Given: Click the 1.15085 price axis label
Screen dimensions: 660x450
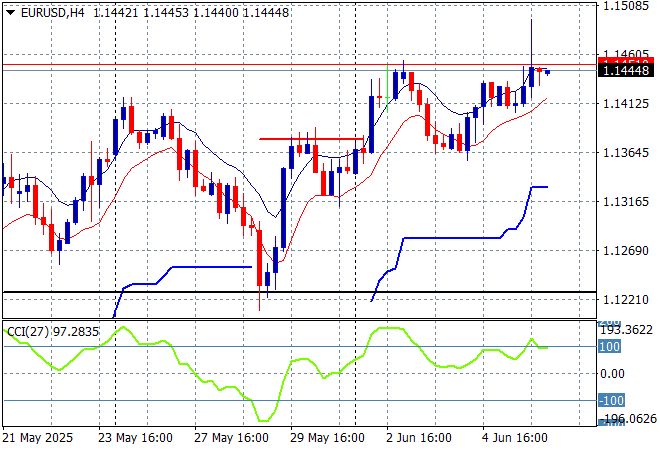Looking at the screenshot, I should coord(625,6).
